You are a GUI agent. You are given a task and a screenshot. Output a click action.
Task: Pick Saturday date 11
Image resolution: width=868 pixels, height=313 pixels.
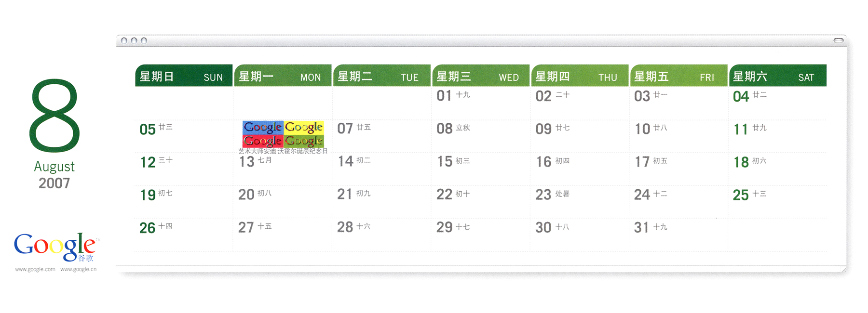pos(741,129)
